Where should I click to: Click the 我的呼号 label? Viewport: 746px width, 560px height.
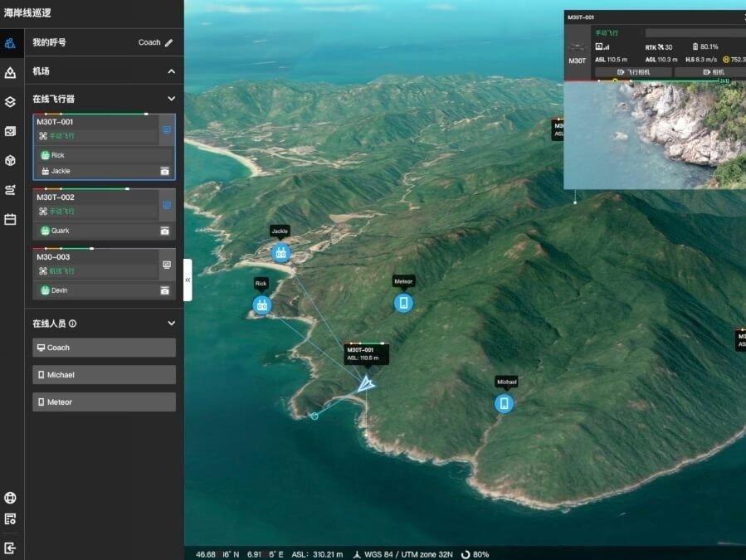[x=50, y=42]
